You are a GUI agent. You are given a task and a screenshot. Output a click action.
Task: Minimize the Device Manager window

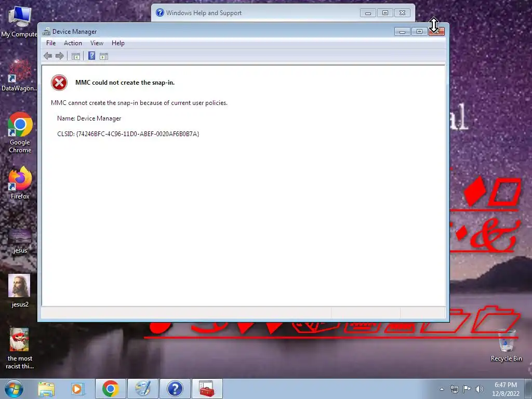pos(403,32)
